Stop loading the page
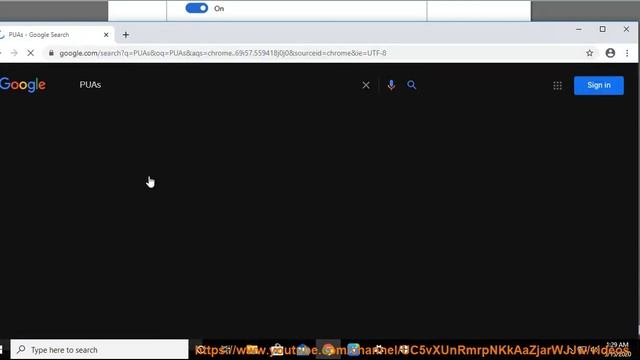Screen dimensions: 640x360 coord(31,53)
